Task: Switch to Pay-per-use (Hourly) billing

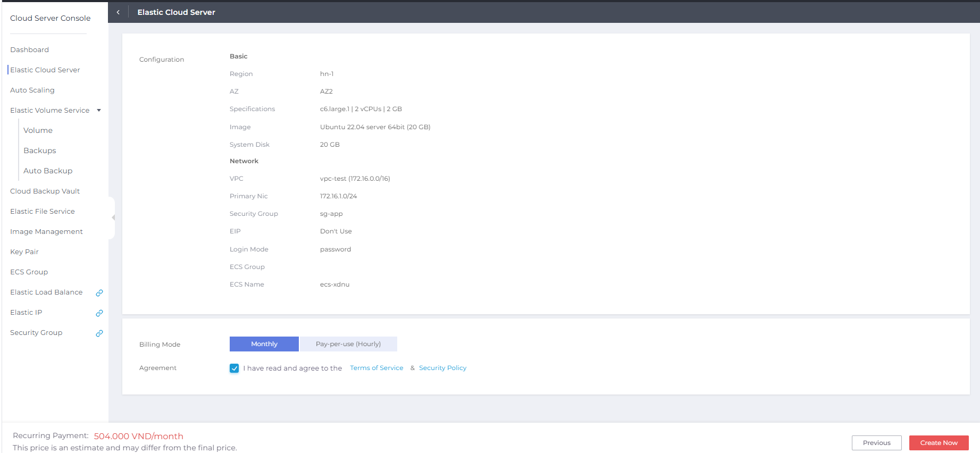Action: 348,344
